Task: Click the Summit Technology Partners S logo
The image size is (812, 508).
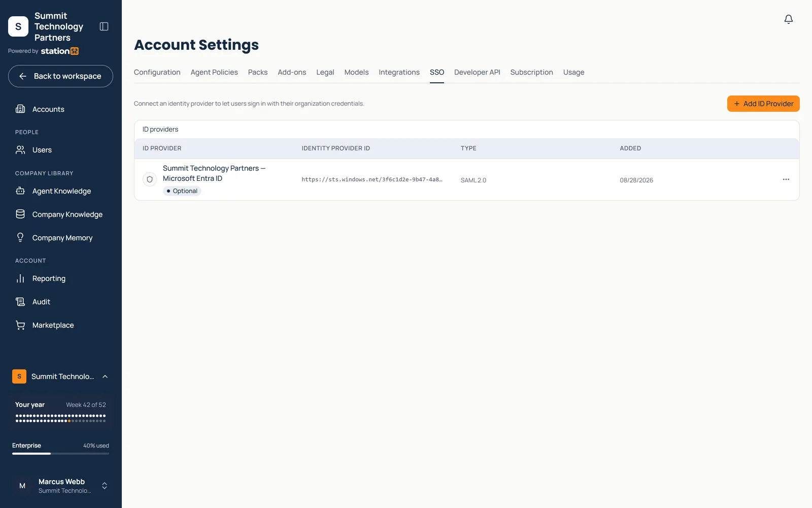Action: pyautogui.click(x=18, y=26)
